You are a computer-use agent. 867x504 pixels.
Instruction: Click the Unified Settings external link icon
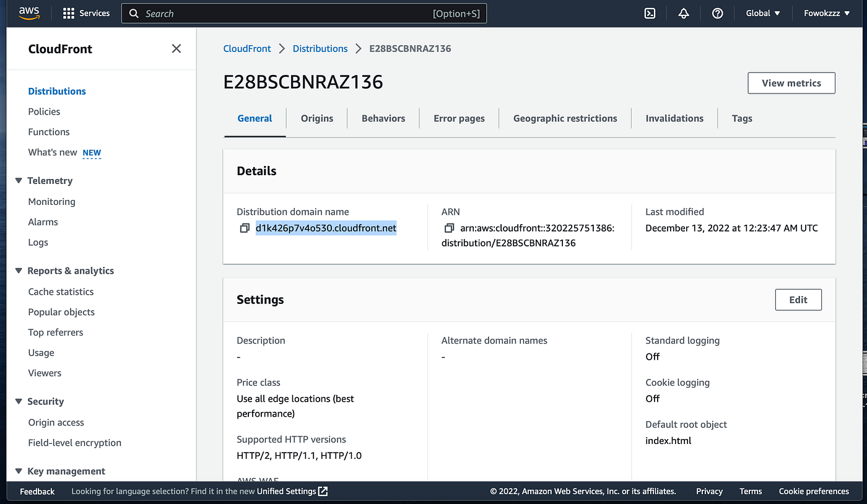323,491
